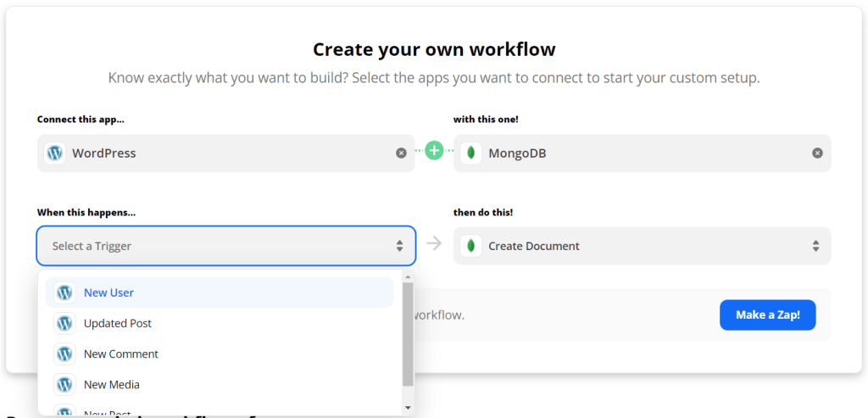Viewport: 868px width, 418px height.
Task: Click the Make a Zap! button
Action: pos(768,315)
